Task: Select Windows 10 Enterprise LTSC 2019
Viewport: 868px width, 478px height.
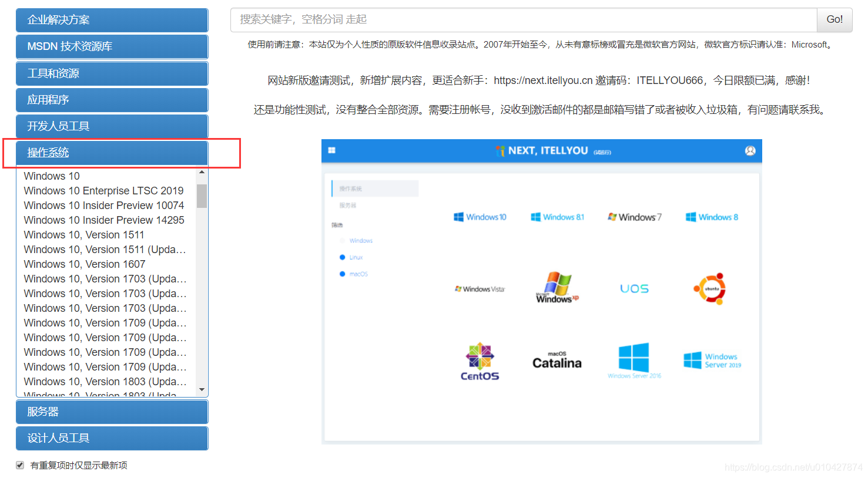Action: coord(103,191)
